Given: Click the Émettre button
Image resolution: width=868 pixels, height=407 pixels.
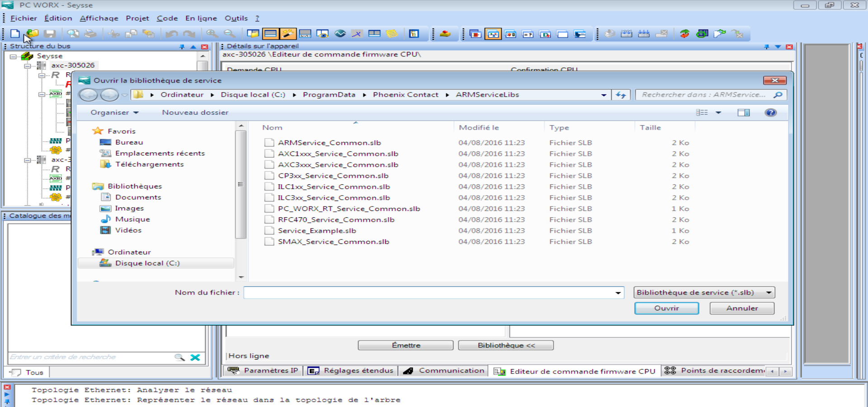Looking at the screenshot, I should click(x=406, y=345).
